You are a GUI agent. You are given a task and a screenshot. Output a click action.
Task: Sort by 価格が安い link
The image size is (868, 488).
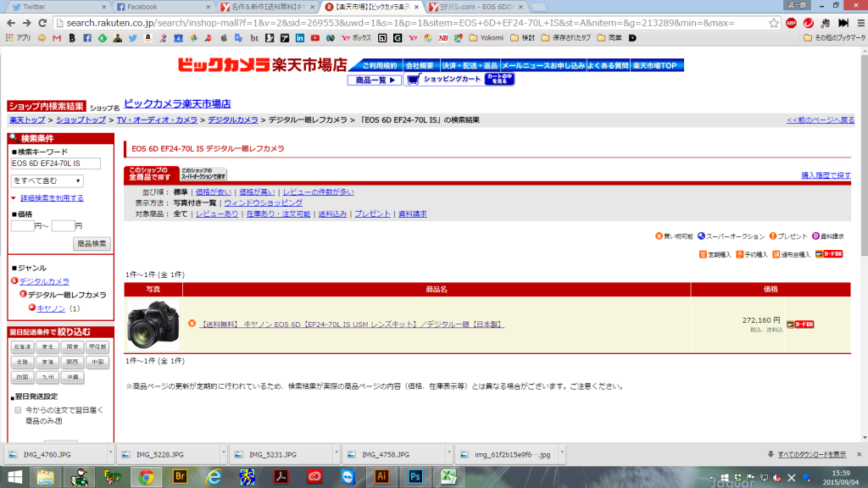[213, 192]
